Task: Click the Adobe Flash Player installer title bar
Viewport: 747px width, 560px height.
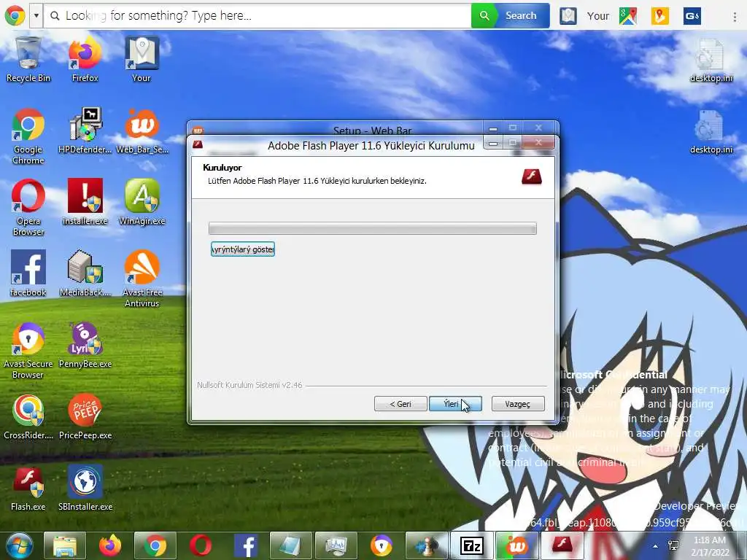Action: (x=371, y=146)
